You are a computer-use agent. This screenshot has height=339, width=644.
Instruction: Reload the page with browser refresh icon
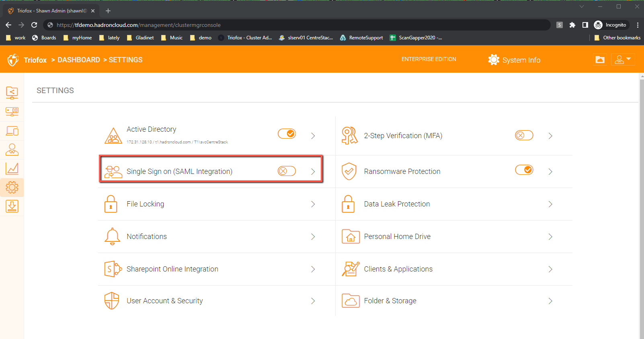[34, 25]
